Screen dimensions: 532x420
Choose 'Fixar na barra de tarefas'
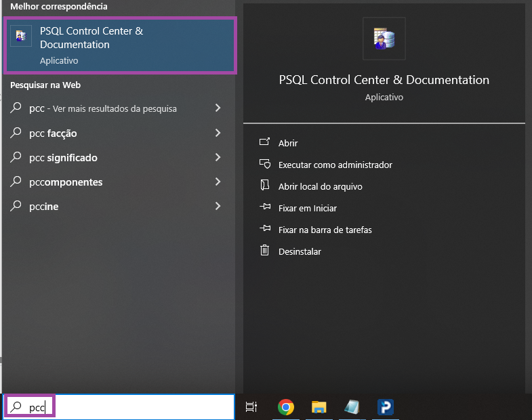[x=325, y=230]
